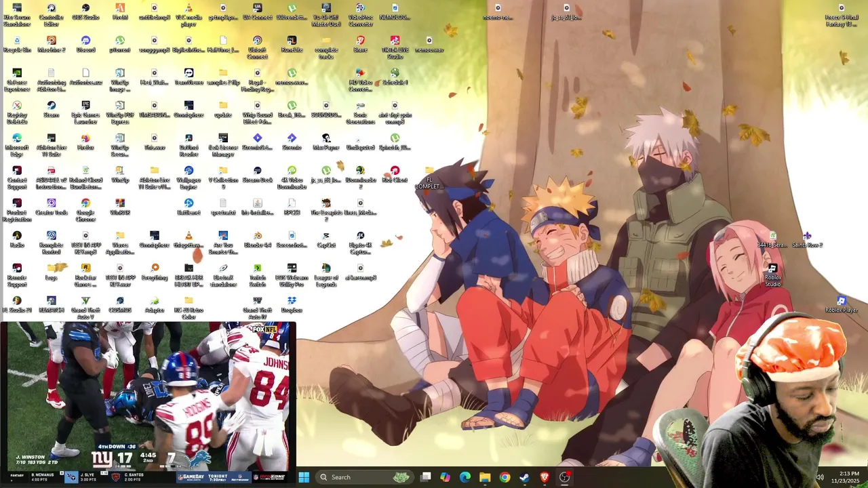
Task: Open the Brave browser desktop shortcut
Action: click(x=360, y=45)
